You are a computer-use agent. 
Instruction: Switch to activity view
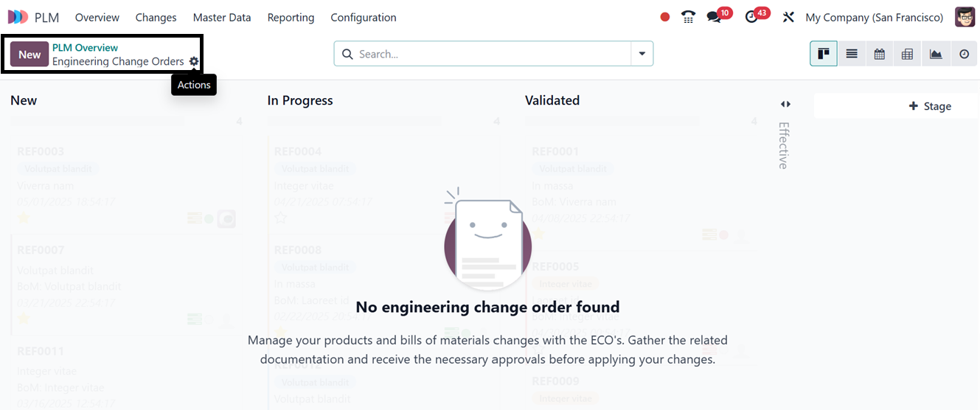[964, 54]
